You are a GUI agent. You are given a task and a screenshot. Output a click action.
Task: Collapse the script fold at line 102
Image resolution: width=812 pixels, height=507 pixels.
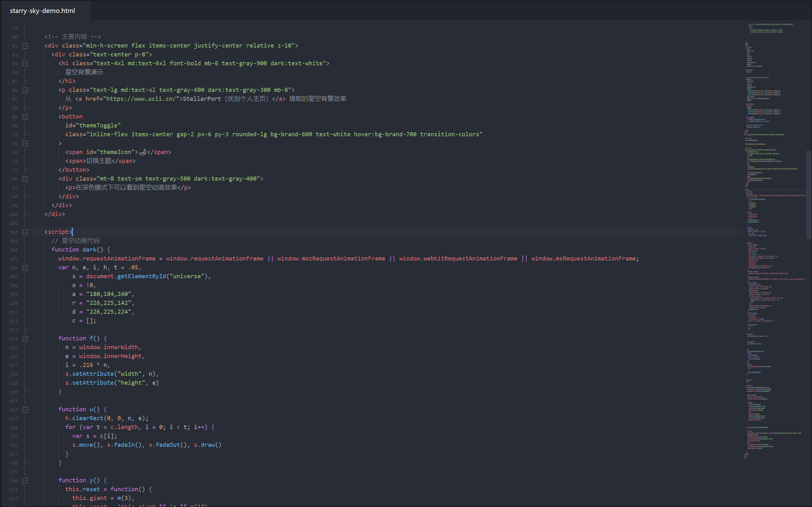[25, 232]
